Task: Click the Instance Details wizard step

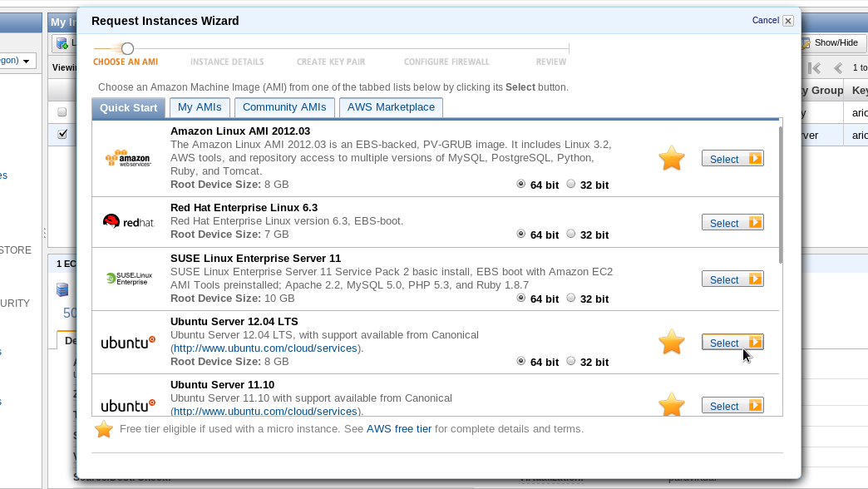Action: pos(227,62)
